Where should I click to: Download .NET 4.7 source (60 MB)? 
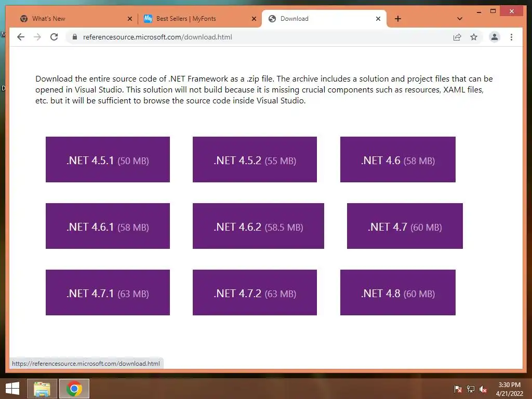(405, 226)
